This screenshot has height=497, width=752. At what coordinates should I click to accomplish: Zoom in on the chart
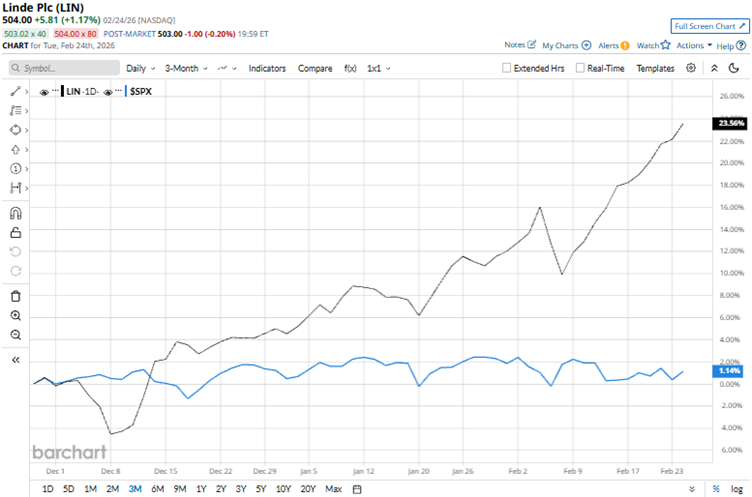[x=15, y=316]
